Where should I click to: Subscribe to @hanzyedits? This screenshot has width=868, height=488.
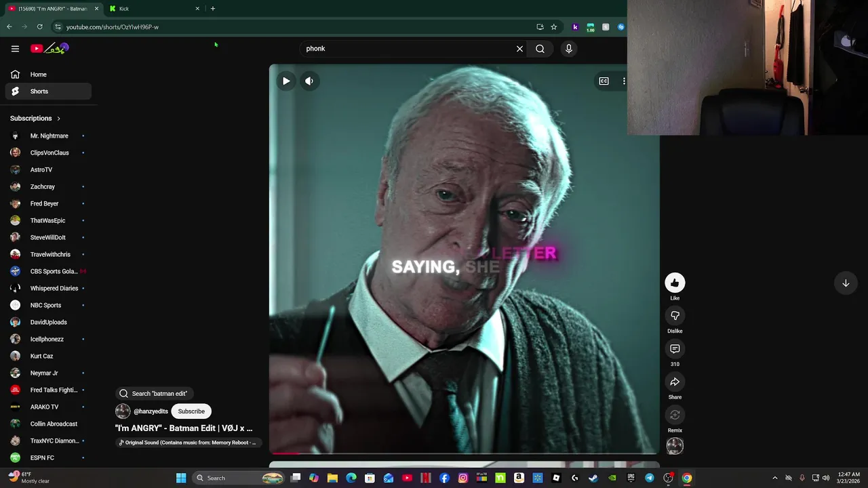191,411
